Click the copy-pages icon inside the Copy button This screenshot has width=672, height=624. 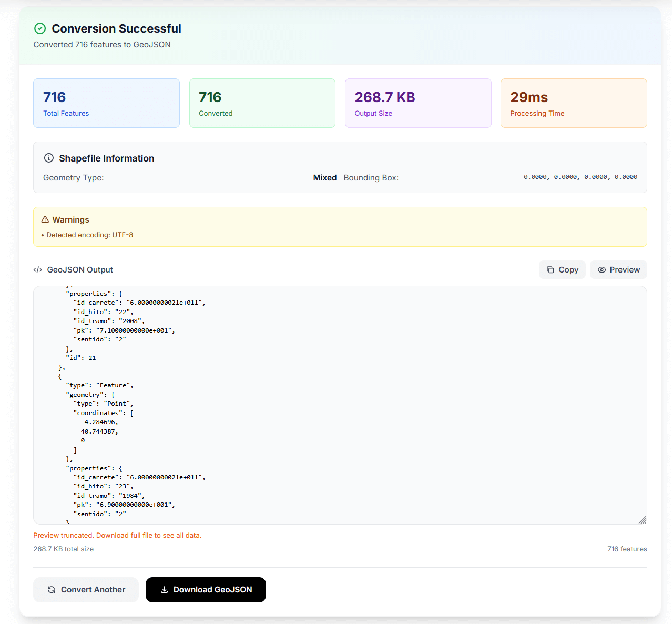[550, 269]
